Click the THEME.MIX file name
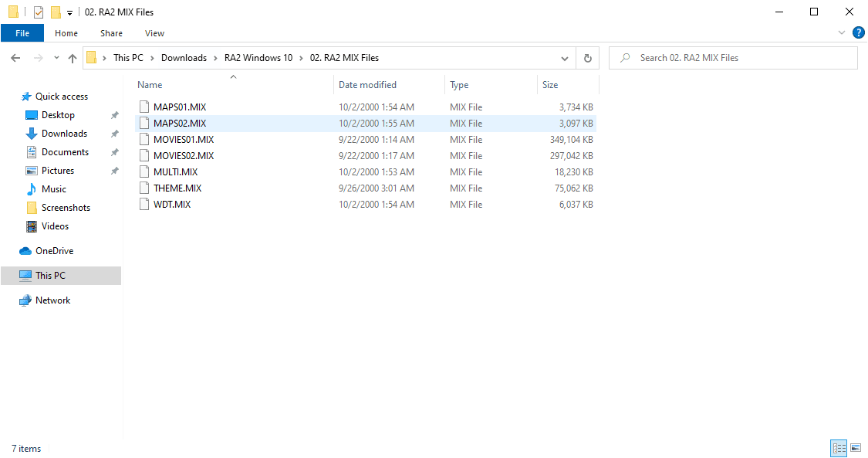This screenshot has width=868, height=458. pyautogui.click(x=177, y=188)
